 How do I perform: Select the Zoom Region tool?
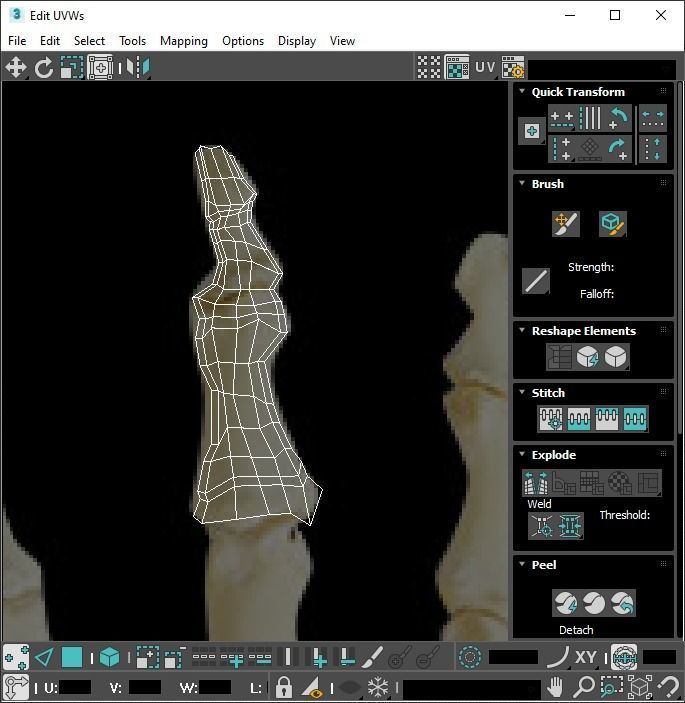click(x=611, y=687)
